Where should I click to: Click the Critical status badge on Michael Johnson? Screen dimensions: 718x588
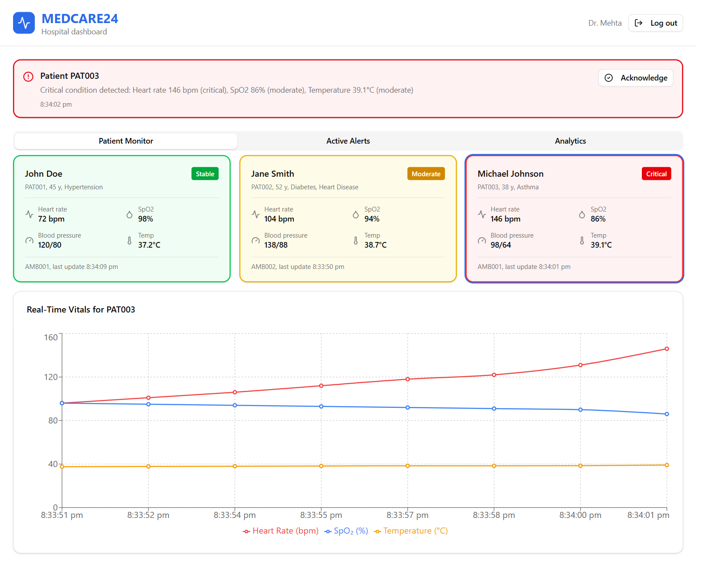pyautogui.click(x=656, y=174)
